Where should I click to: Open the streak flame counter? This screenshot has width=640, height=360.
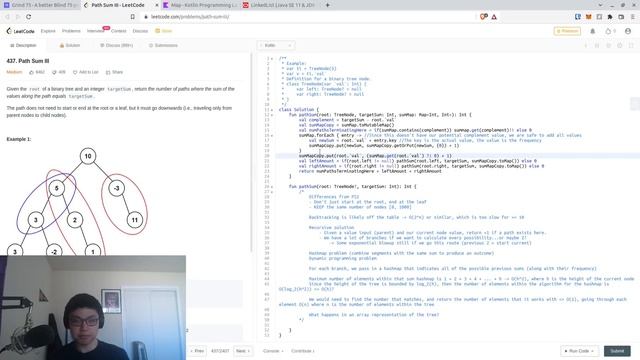click(x=610, y=31)
